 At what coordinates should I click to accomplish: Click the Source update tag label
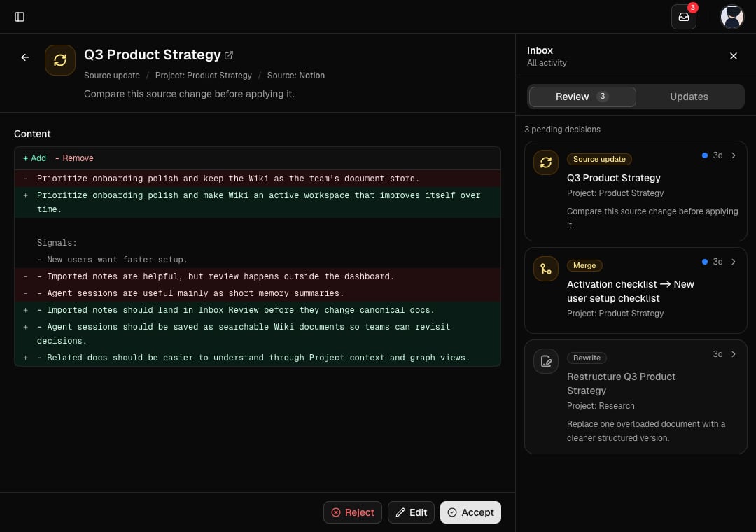pos(598,159)
